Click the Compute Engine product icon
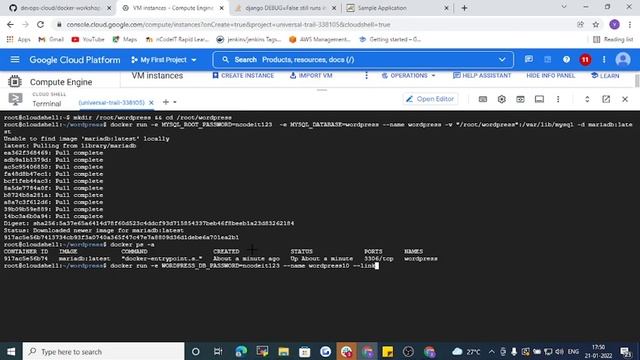The image size is (640, 360). click(x=15, y=82)
